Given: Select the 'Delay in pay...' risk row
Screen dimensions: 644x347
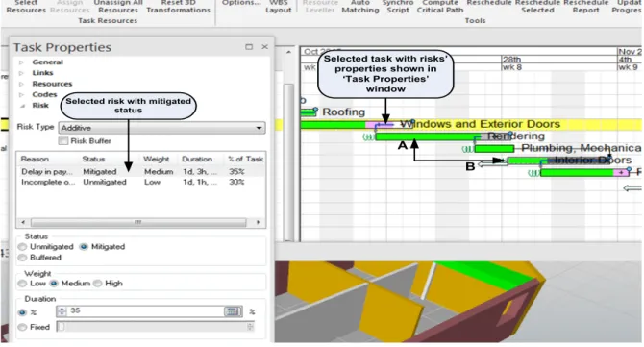Looking at the screenshot, I should 140,172.
